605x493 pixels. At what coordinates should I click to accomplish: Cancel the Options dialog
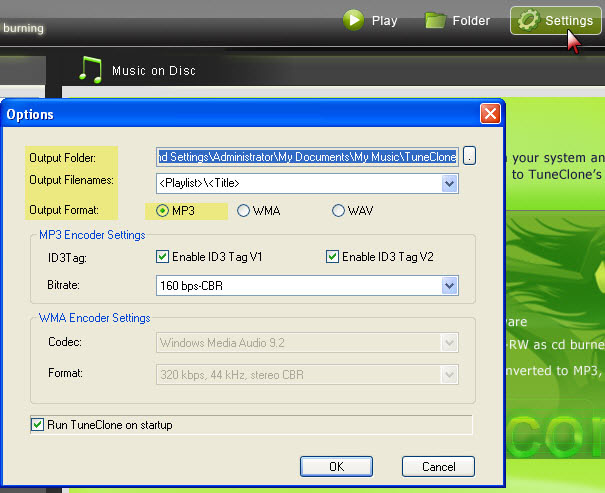tap(438, 466)
